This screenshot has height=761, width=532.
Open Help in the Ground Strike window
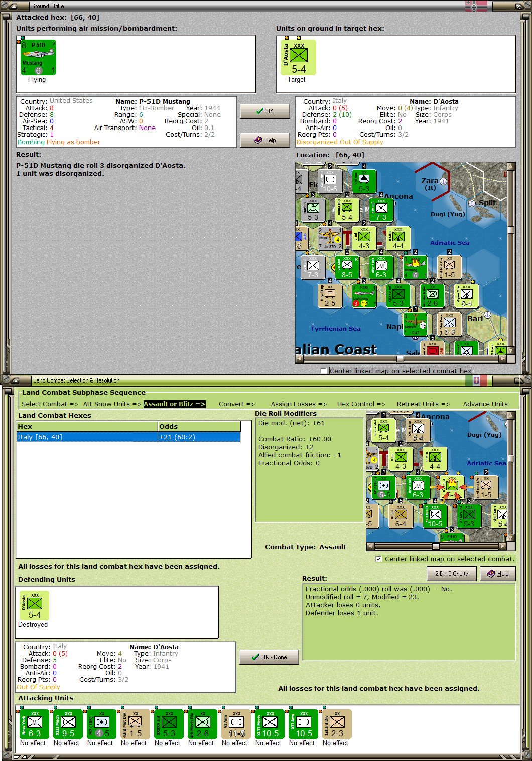pyautogui.click(x=265, y=140)
